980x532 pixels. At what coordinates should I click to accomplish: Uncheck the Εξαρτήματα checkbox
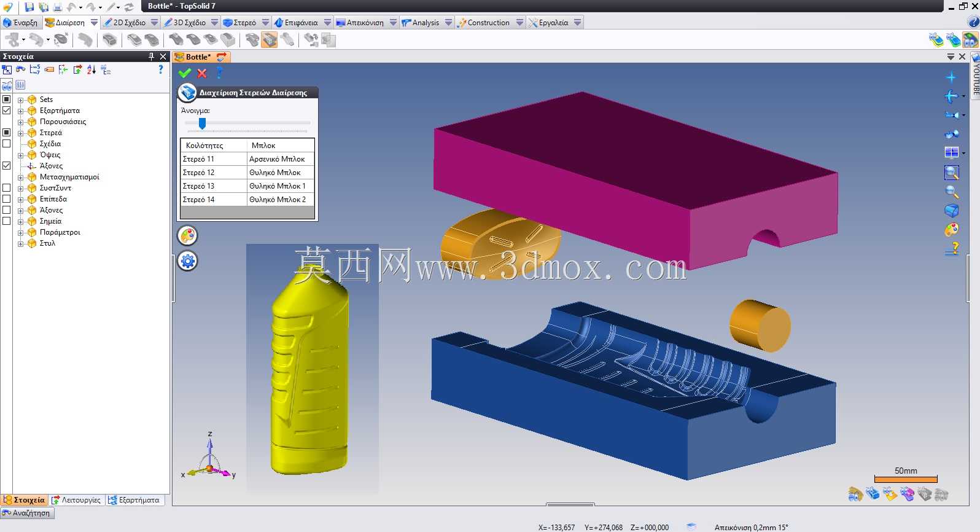[7, 110]
